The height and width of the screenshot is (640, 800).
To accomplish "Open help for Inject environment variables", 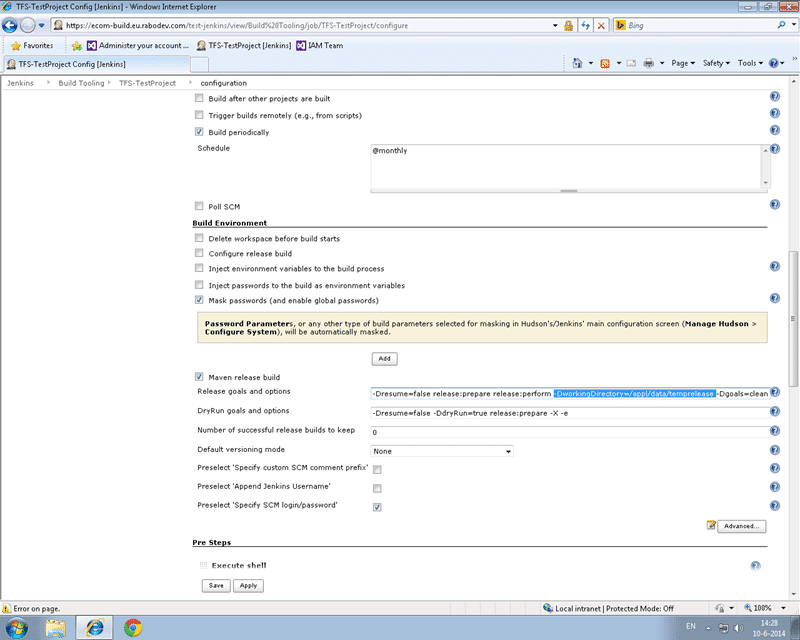I will click(774, 266).
